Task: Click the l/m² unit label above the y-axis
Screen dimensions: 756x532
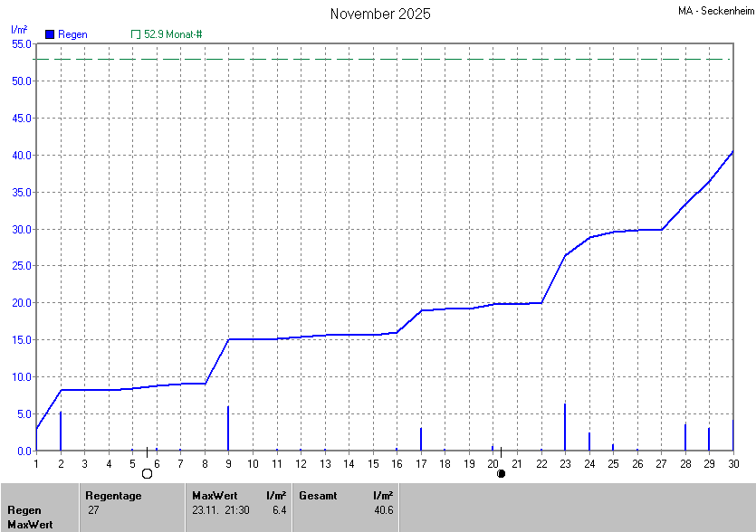Action: (x=19, y=29)
